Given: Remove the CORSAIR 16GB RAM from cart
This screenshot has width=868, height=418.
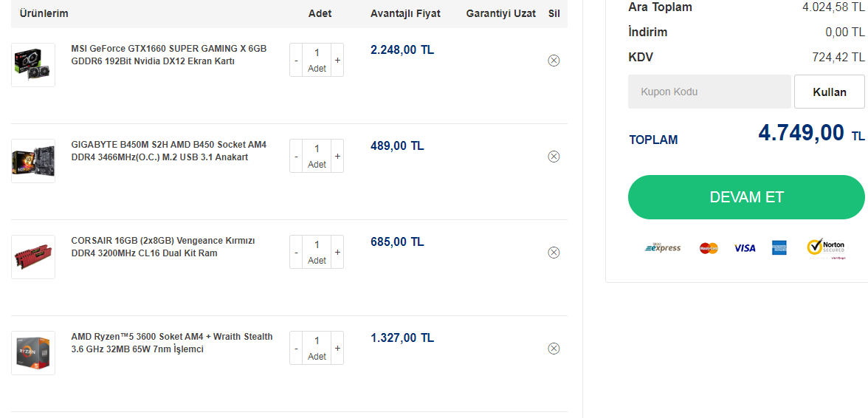Looking at the screenshot, I should coord(554,253).
